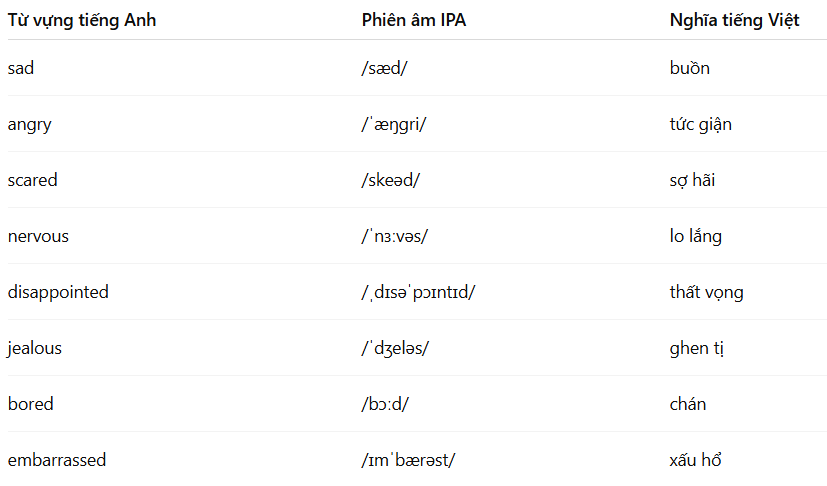
Task: Select the word 'nervous'
Action: coord(38,236)
